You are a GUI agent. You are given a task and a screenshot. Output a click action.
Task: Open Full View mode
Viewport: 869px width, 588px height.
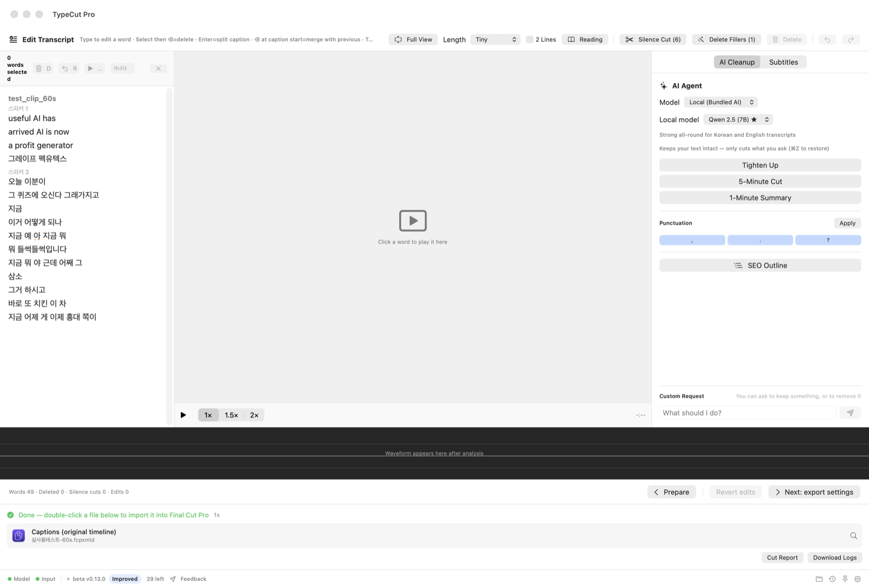(413, 40)
